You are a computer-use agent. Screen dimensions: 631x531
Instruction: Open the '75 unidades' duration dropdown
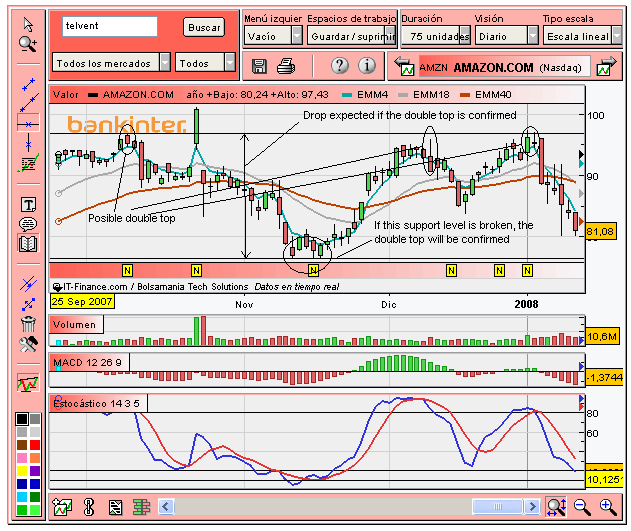(x=436, y=36)
